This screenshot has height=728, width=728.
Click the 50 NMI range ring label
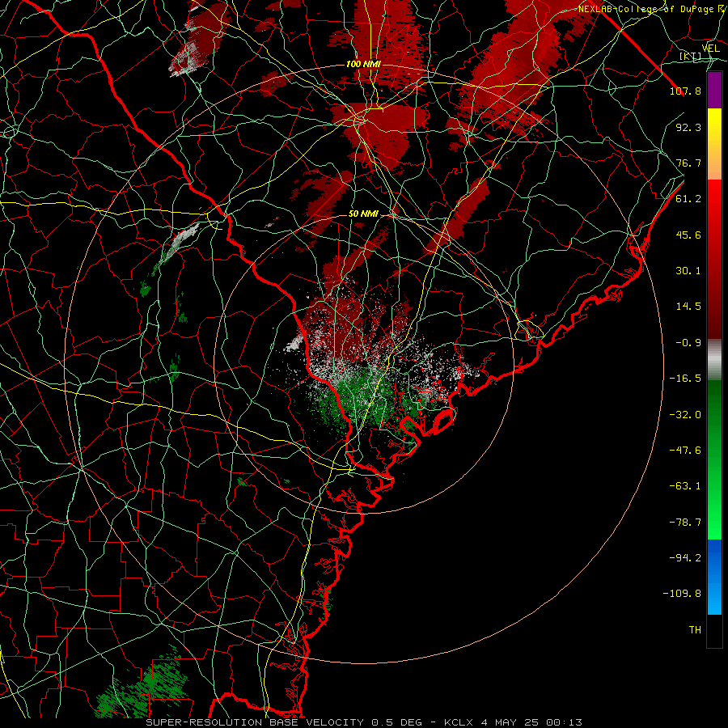(363, 214)
